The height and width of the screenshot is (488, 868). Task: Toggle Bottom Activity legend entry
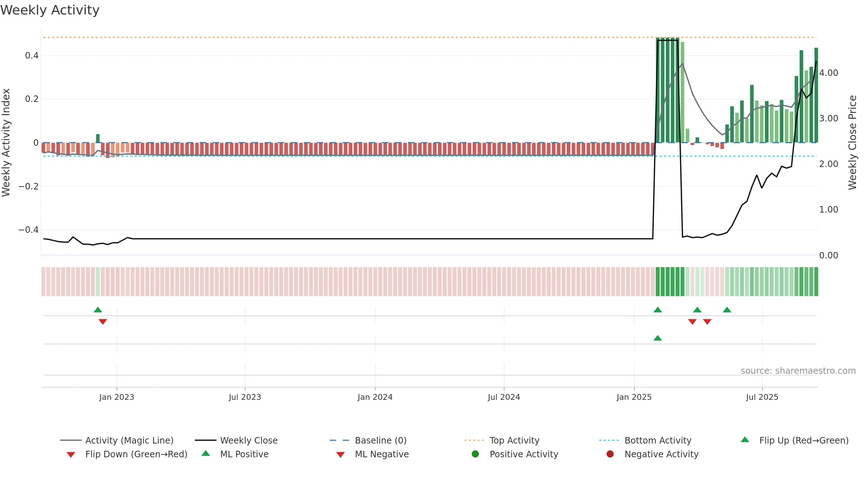tap(645, 440)
